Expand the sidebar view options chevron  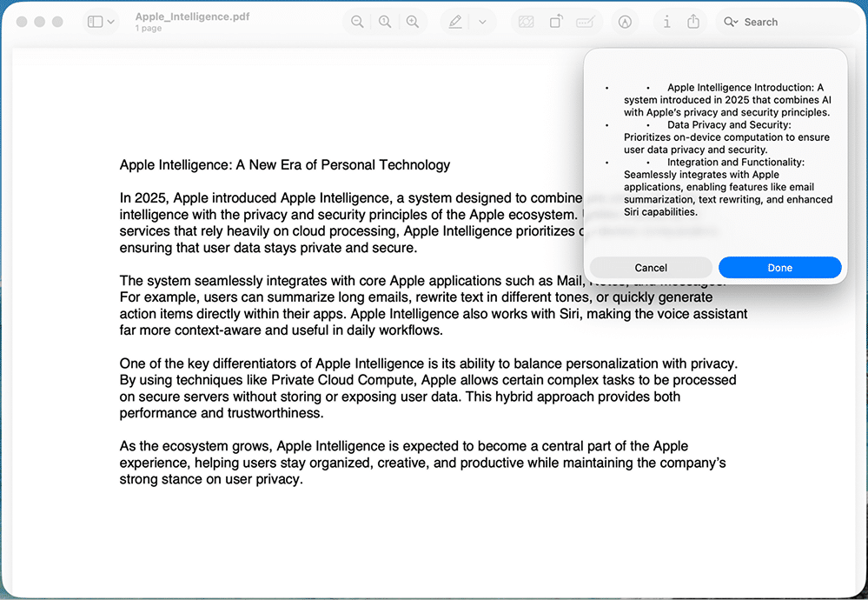[x=109, y=21]
